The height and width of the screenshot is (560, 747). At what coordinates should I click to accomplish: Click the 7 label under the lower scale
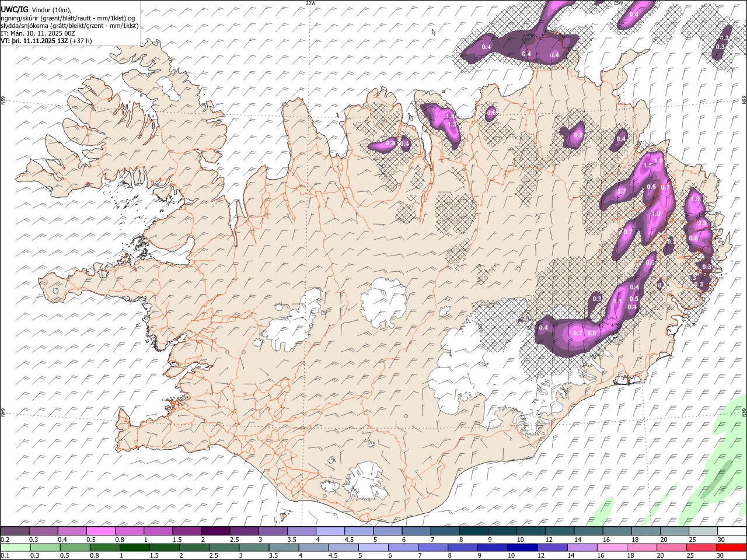(x=420, y=555)
